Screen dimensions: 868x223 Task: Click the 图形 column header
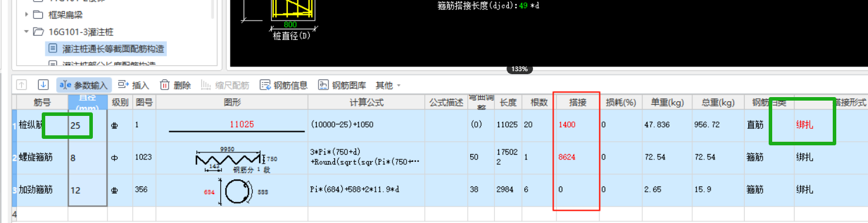(x=232, y=102)
